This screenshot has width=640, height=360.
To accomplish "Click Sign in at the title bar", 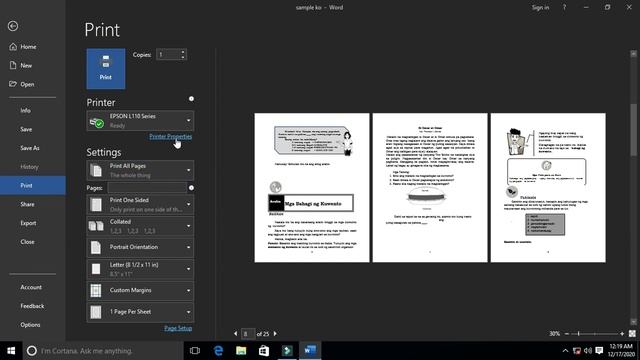I will coord(540,7).
